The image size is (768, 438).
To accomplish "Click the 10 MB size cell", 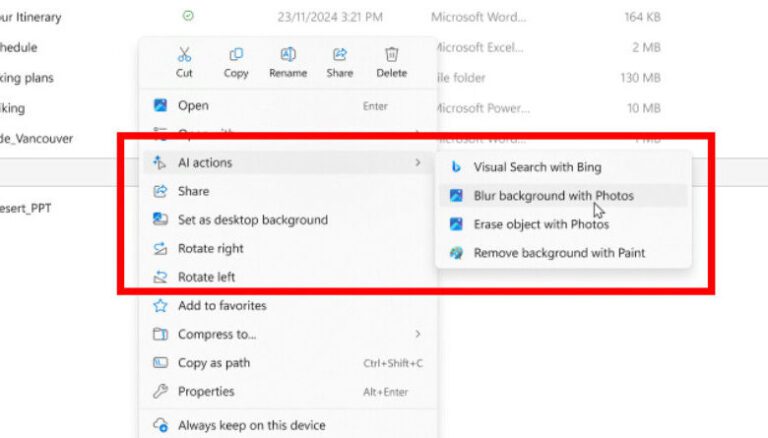I will pyautogui.click(x=644, y=108).
